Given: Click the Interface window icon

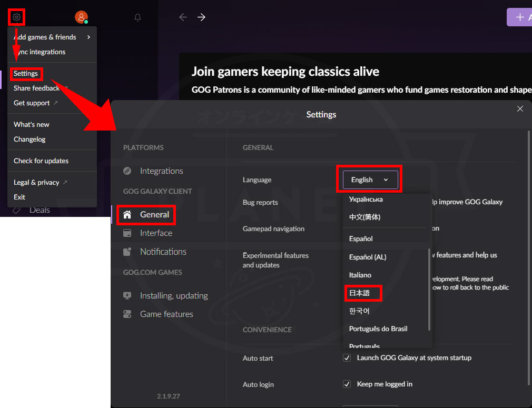Looking at the screenshot, I should (127, 233).
